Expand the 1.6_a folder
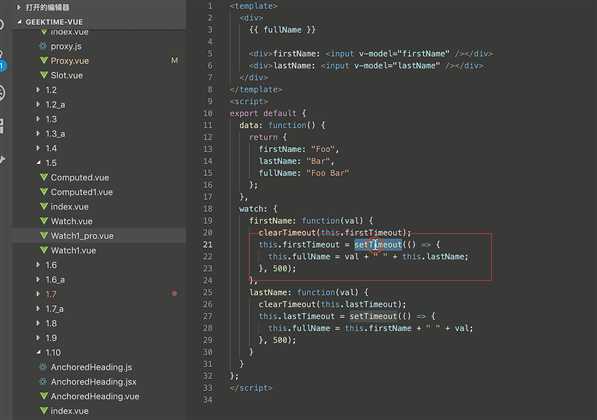 pos(38,279)
